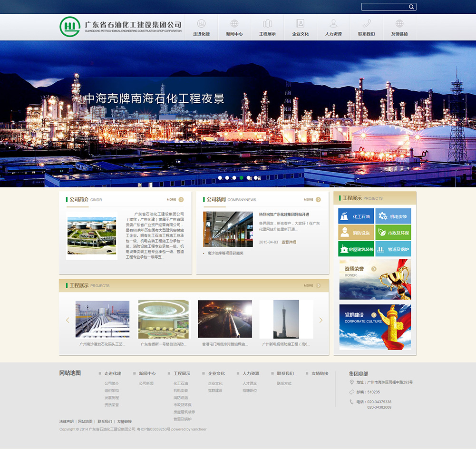Select the active green banner slide dot
This screenshot has height=449, width=476.
pyautogui.click(x=242, y=178)
